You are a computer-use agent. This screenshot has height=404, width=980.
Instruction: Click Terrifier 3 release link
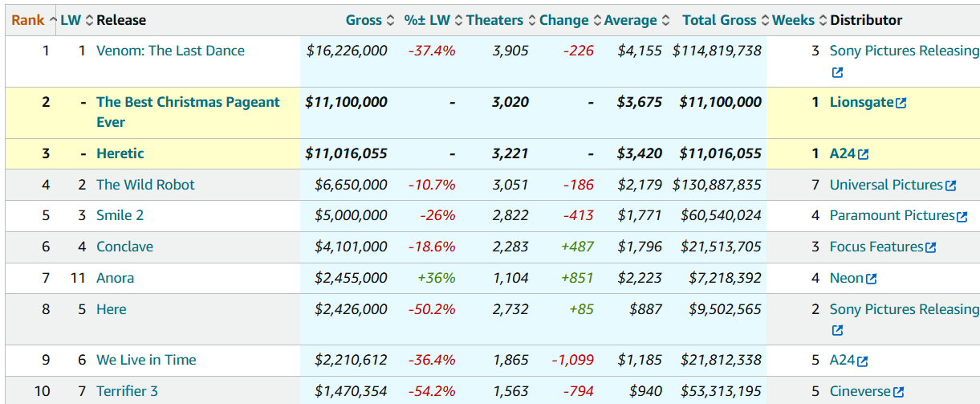(x=127, y=391)
